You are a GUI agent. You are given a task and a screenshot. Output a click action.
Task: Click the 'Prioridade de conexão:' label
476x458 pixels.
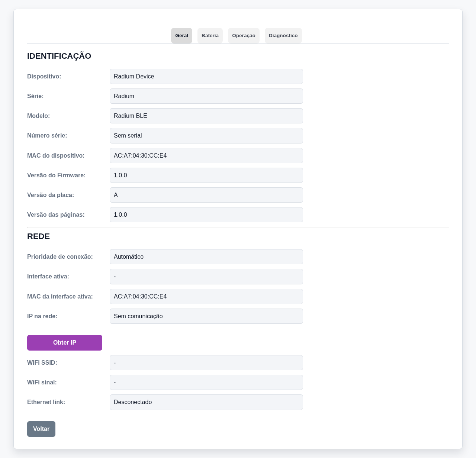coord(60,257)
